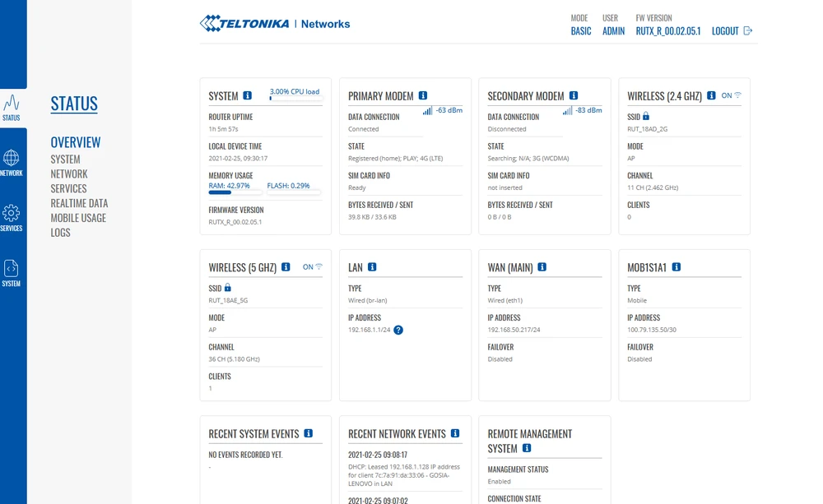Open the Services gear icon in sidebar
This screenshot has width=823, height=504.
[x=12, y=213]
